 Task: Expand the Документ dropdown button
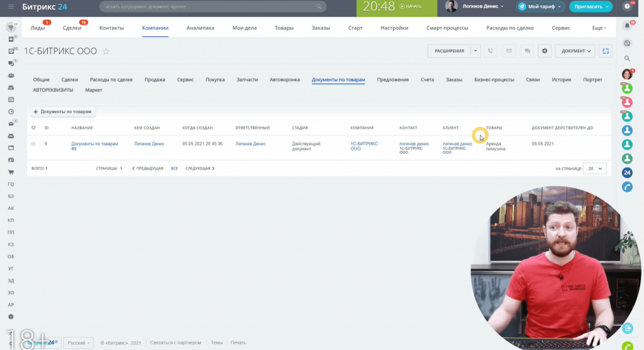click(575, 51)
